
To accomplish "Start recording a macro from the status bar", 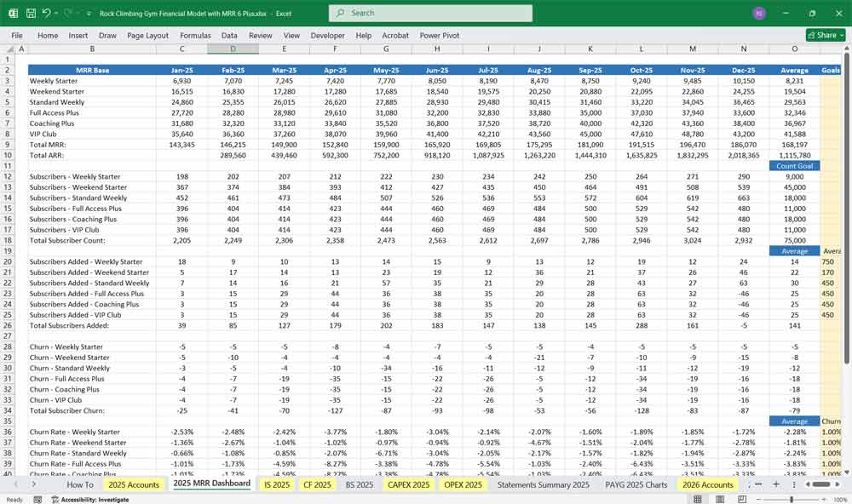I will pos(37,498).
